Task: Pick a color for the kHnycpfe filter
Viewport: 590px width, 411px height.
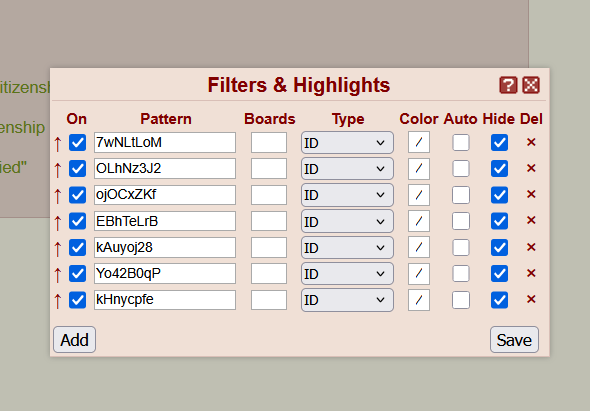Action: coord(419,300)
